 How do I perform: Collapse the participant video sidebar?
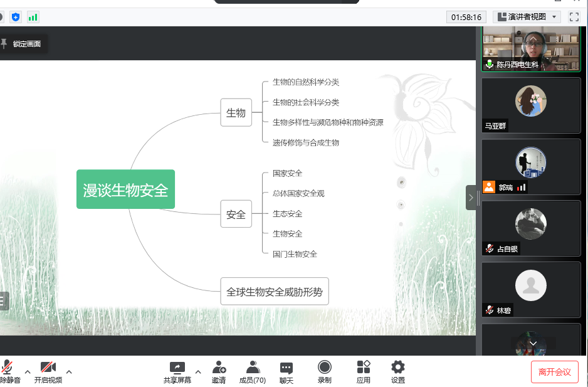(x=471, y=198)
